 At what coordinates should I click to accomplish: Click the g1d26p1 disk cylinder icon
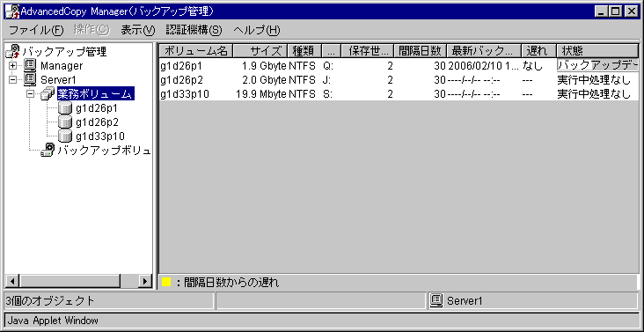(x=65, y=108)
